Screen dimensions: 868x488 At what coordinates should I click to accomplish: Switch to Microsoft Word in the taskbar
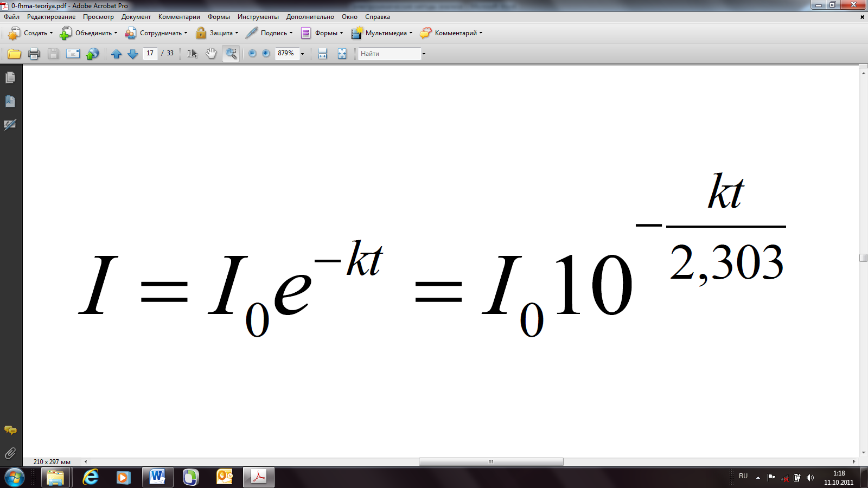pos(157,477)
